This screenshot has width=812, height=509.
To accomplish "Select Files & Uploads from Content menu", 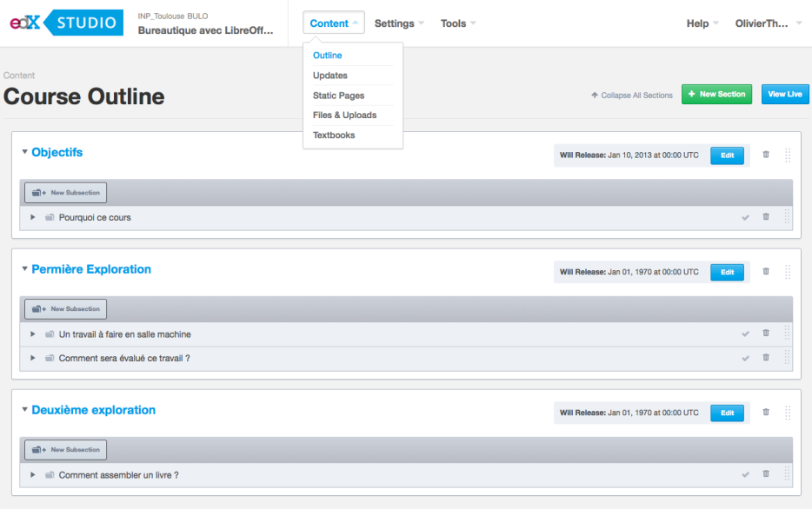I will (x=344, y=115).
